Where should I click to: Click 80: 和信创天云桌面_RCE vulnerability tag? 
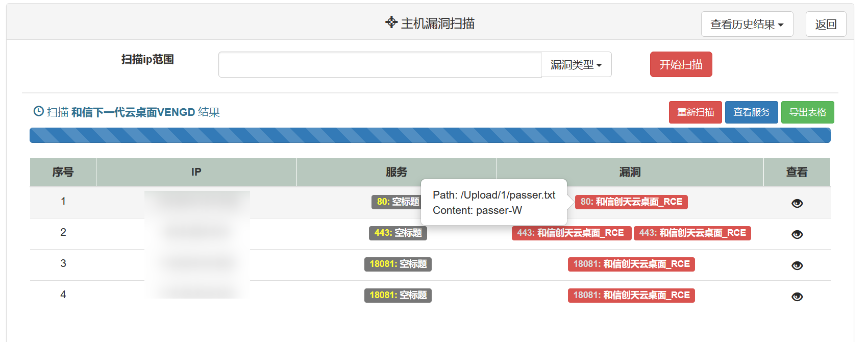pyautogui.click(x=632, y=202)
